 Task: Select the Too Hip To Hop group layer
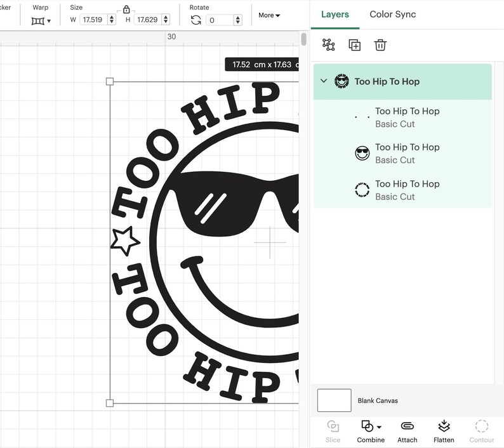point(402,82)
